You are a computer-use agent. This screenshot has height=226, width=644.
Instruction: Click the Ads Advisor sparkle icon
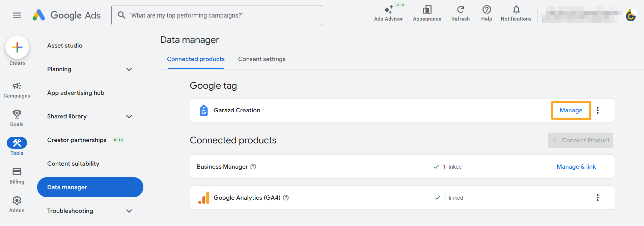pyautogui.click(x=388, y=10)
